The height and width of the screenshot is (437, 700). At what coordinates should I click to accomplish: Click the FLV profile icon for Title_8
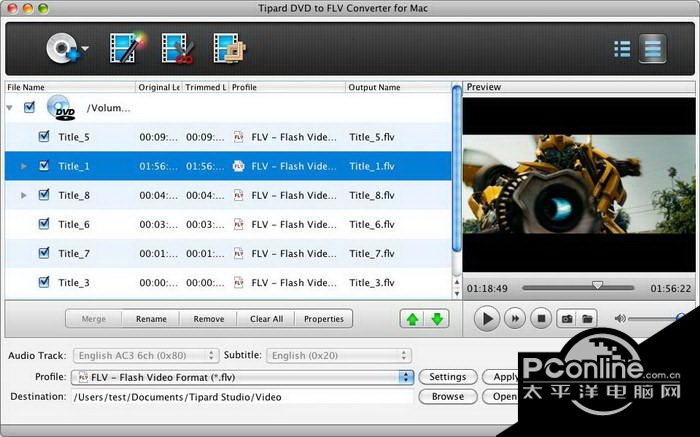click(x=239, y=195)
